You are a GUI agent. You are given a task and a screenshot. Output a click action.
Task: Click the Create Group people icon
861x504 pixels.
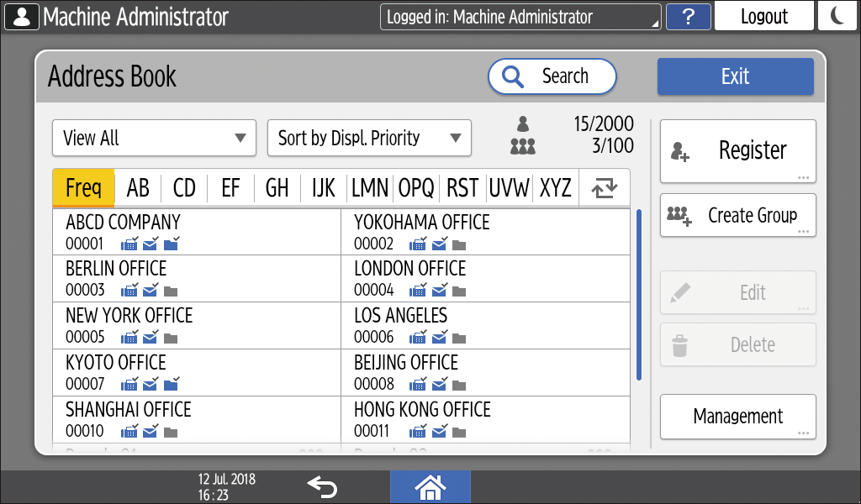[679, 216]
